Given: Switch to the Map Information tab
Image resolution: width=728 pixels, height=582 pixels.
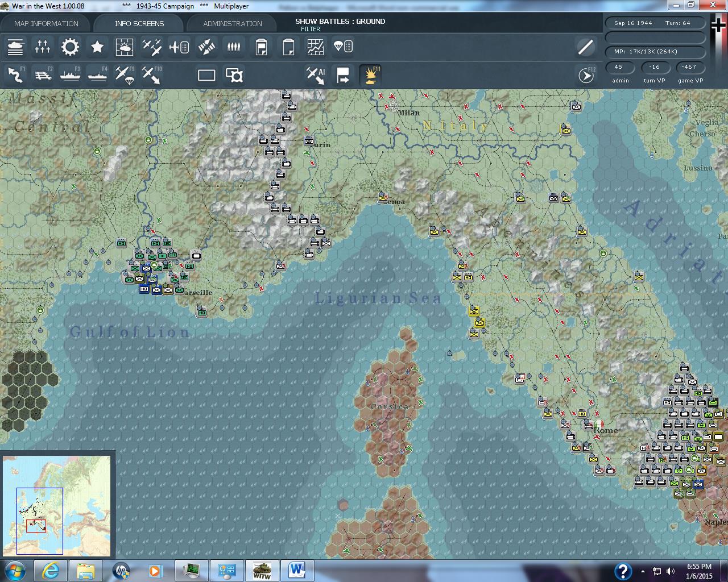Looking at the screenshot, I should click(x=46, y=23).
